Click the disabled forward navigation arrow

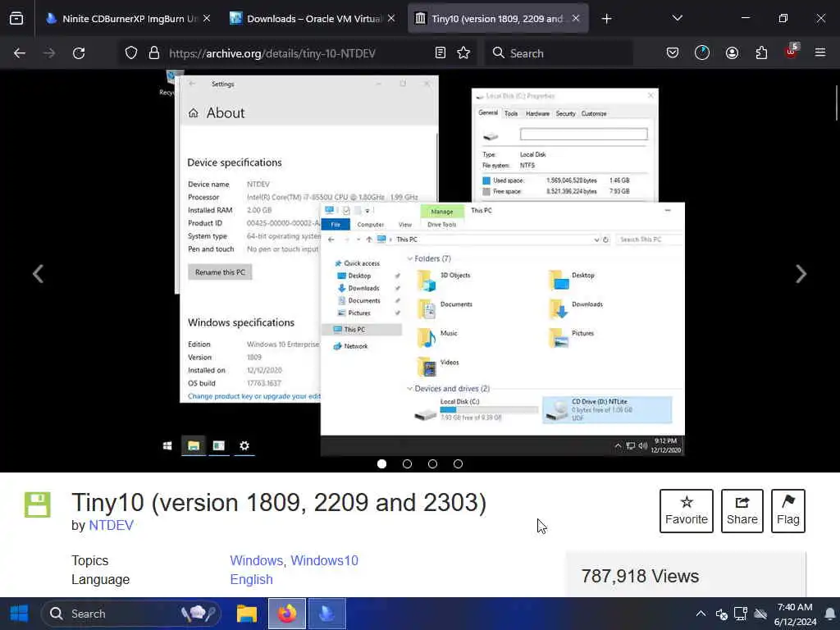pos(49,53)
